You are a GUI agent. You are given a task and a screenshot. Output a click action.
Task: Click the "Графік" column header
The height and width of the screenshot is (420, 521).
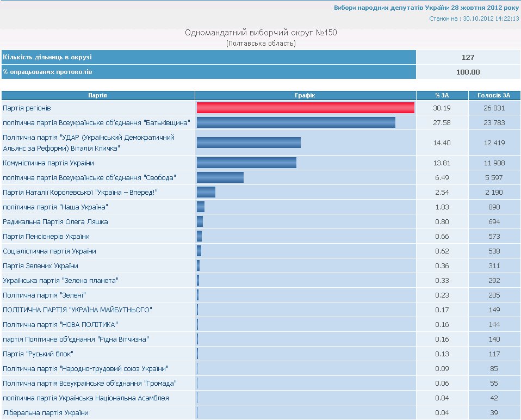(x=305, y=95)
